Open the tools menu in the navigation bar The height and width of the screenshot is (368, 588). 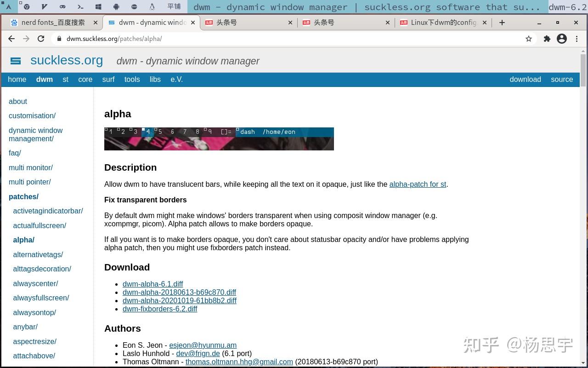[132, 79]
